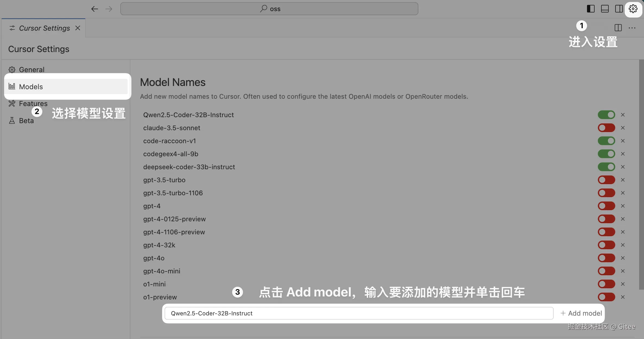Open the editor more actions ellipsis
Image resolution: width=644 pixels, height=339 pixels.
tap(632, 28)
